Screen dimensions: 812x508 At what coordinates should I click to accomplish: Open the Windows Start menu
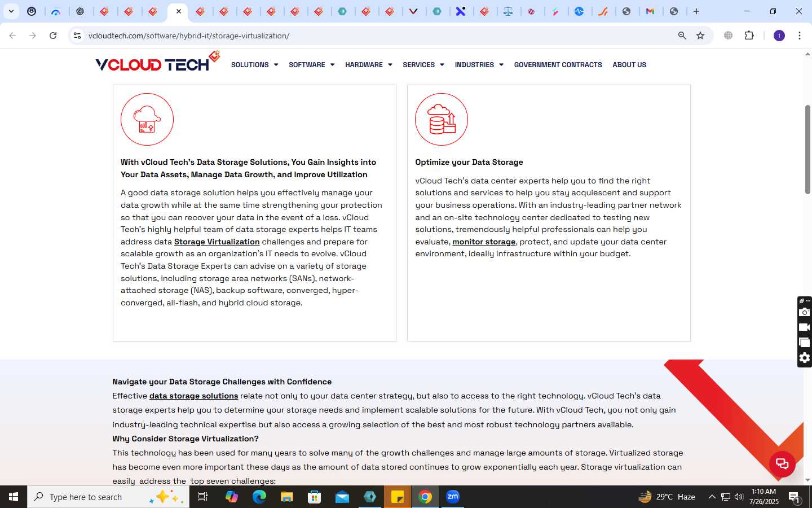14,497
